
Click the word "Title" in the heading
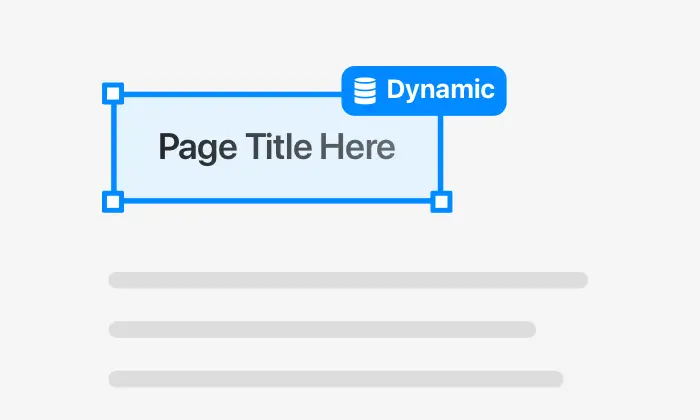pyautogui.click(x=279, y=146)
